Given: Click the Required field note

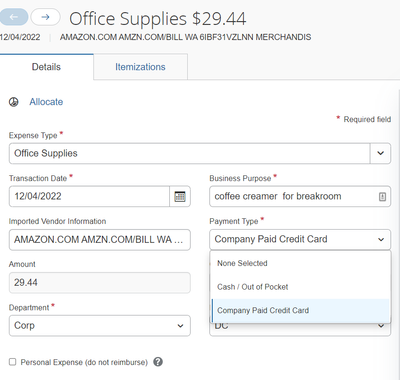Looking at the screenshot, I should click(364, 119).
